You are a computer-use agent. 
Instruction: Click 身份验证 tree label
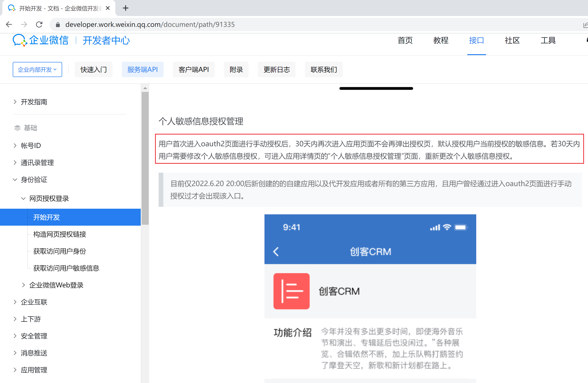34,179
